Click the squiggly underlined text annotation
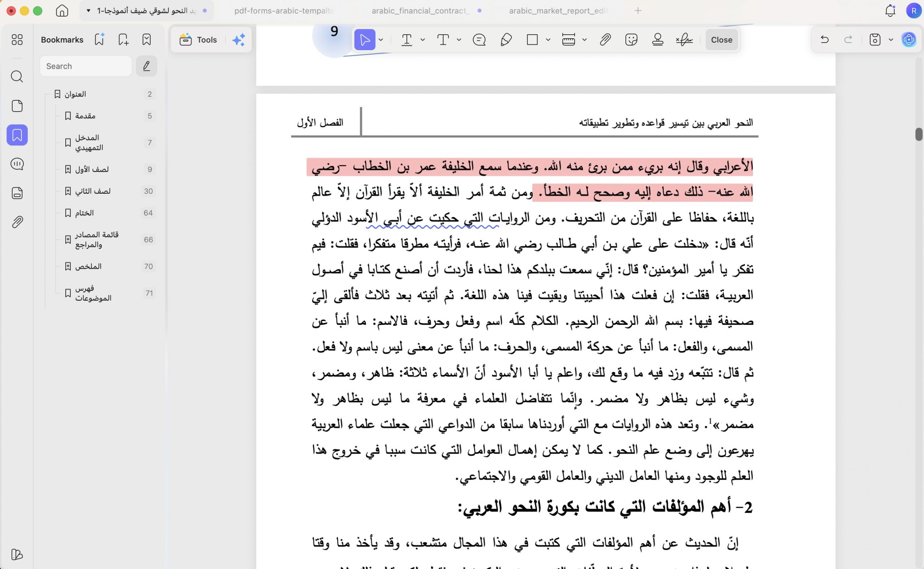924x569 pixels. pos(432,219)
